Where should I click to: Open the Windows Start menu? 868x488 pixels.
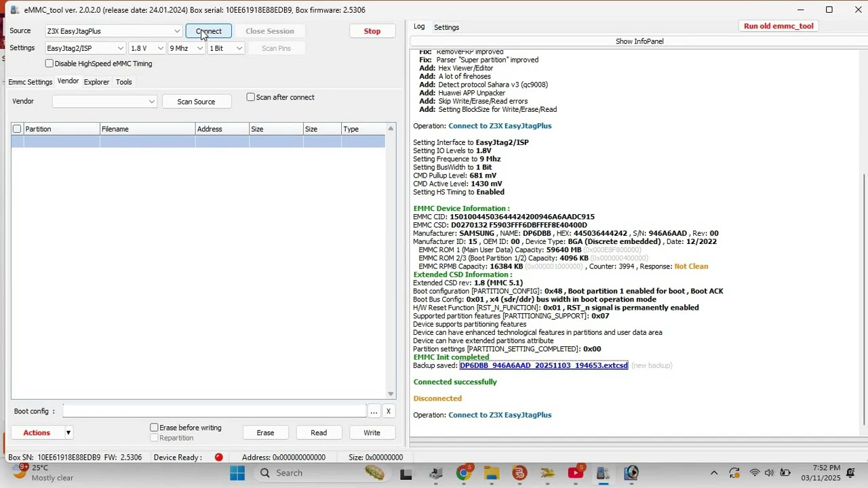tap(237, 473)
